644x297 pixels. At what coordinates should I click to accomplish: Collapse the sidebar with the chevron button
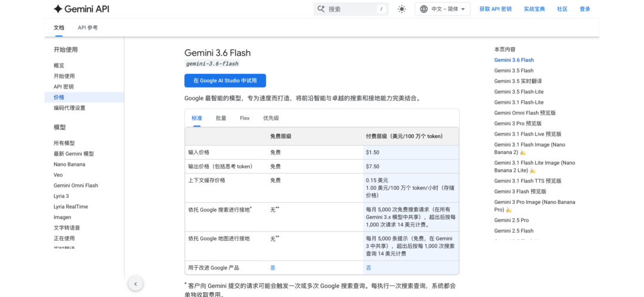135,283
